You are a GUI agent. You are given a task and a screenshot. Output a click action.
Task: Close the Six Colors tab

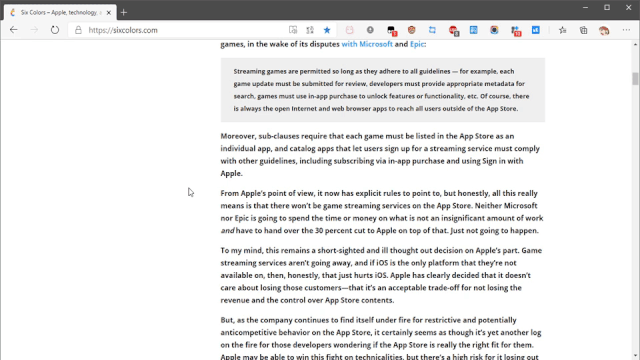(109, 13)
